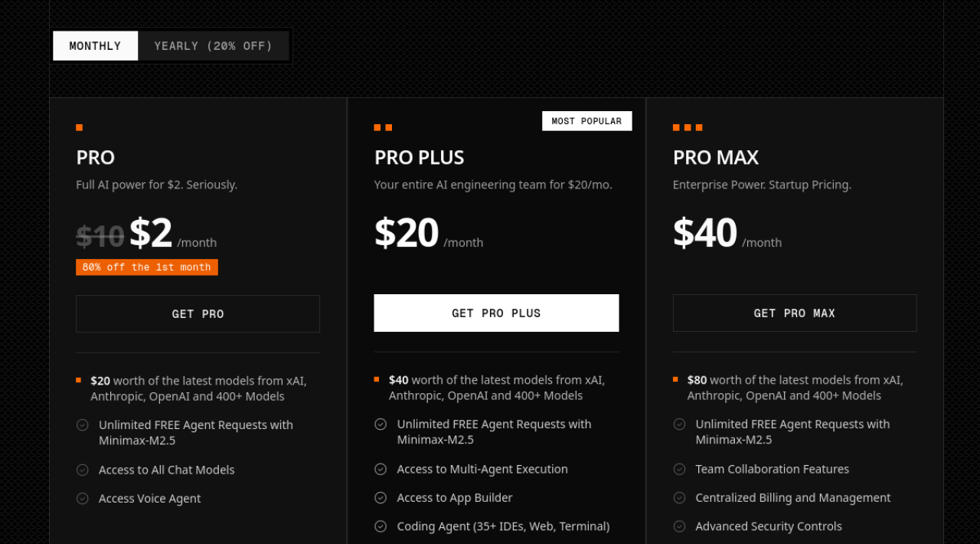Click the struck-through $10 original price

[x=100, y=236]
